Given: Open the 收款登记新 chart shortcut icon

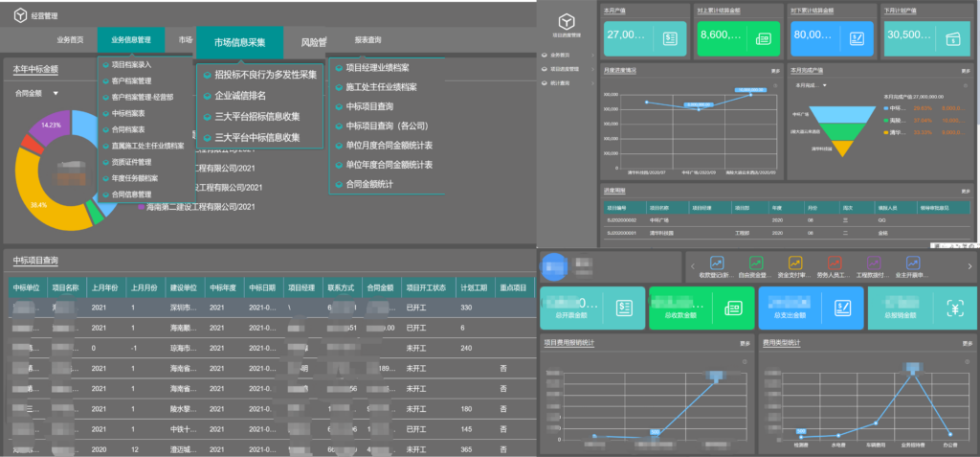Looking at the screenshot, I should [717, 262].
